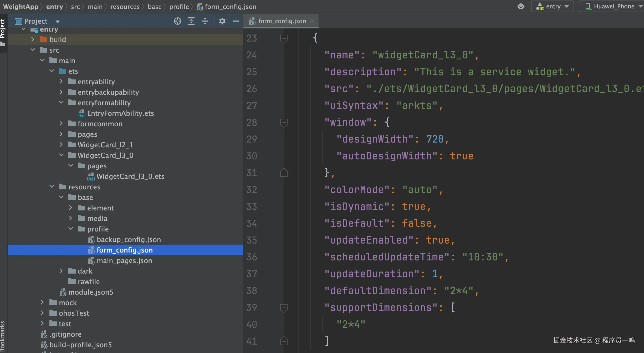Click the fold marker at line 39
The height and width of the screenshot is (353, 644).
[284, 307]
